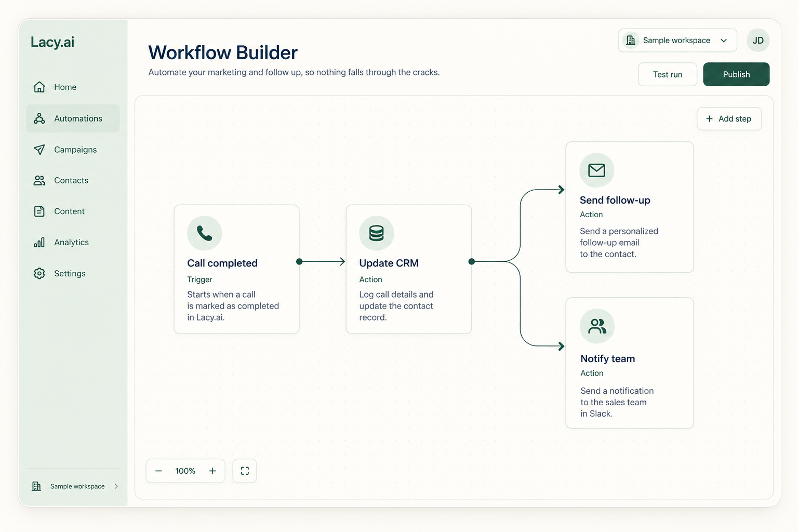This screenshot has height=532, width=798.
Task: Select Analytics from the sidebar
Action: (x=72, y=242)
